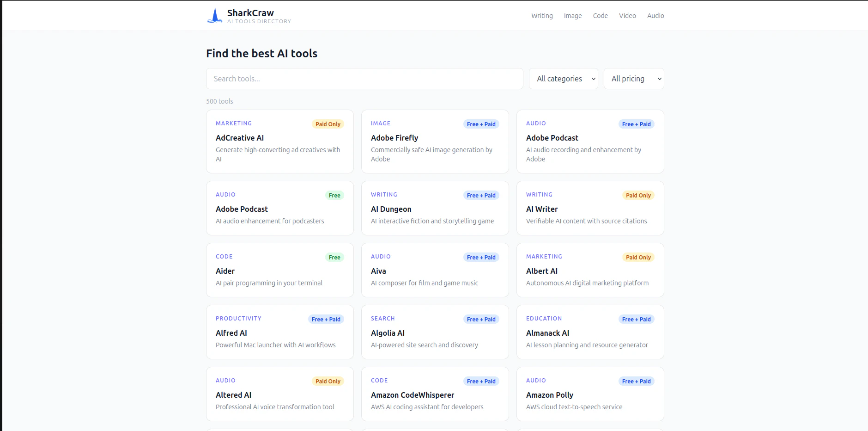This screenshot has width=868, height=431.
Task: Click description AI-powered site search and discovery
Action: 425,345
